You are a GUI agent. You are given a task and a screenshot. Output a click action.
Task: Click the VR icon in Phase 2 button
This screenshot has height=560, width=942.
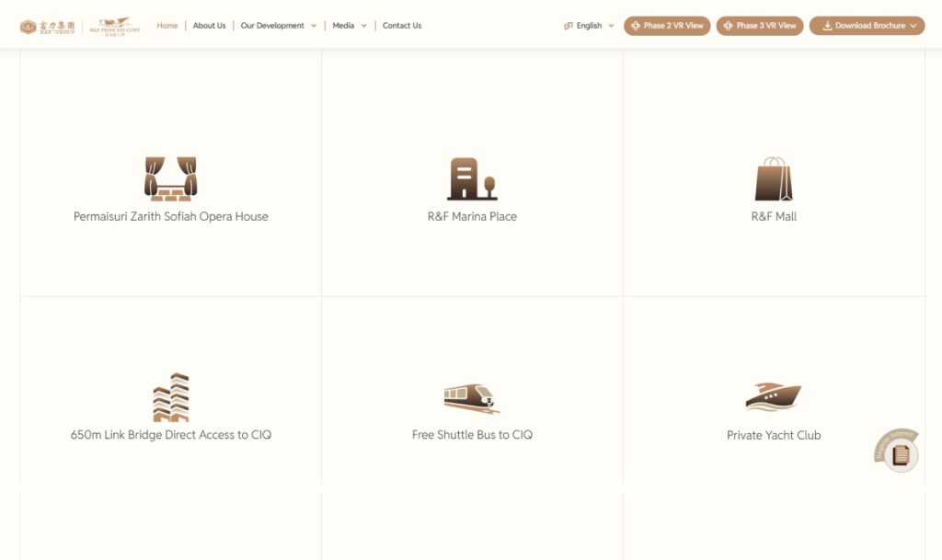(636, 26)
